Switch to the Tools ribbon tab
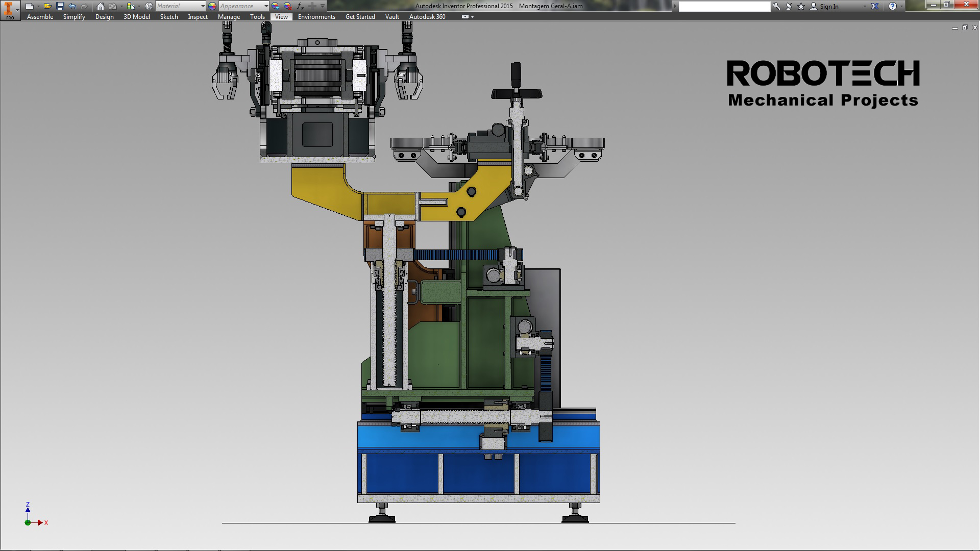This screenshot has height=551, width=980. coord(257,17)
